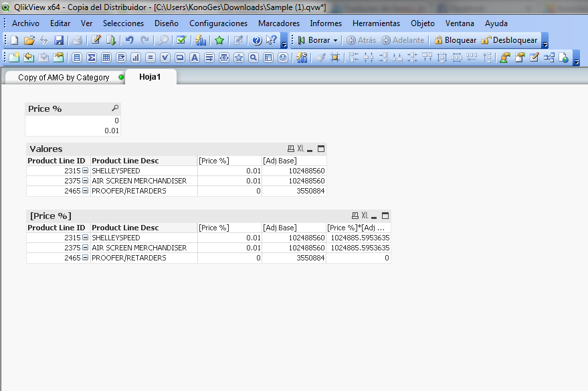Screen dimensions: 588x391
Task: Expand the Borrar dropdown arrow
Action: click(x=335, y=41)
